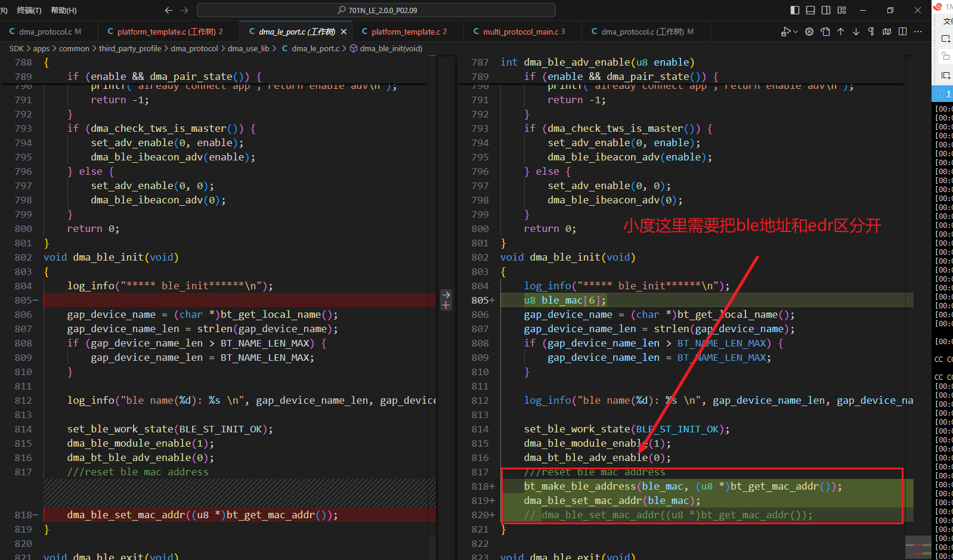Open the gear settings icon in editor toolbar

(809, 32)
